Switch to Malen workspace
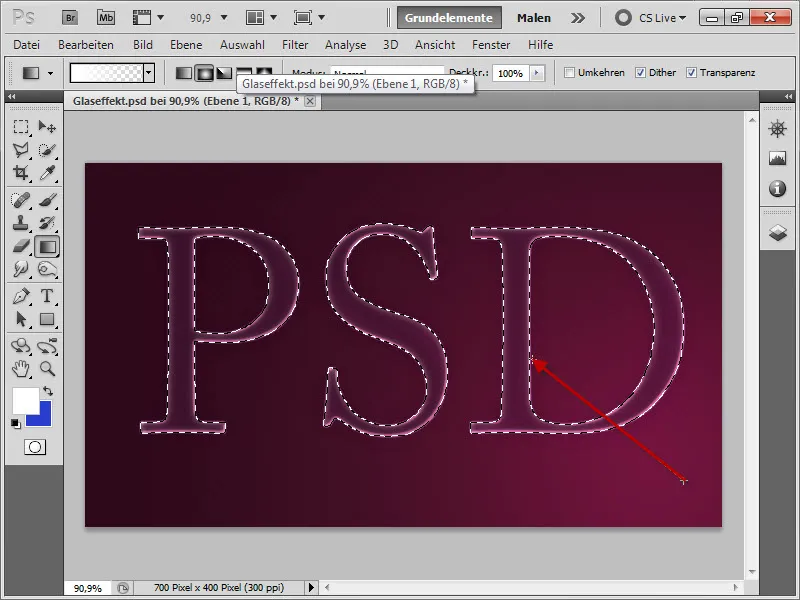The width and height of the screenshot is (800, 600). pyautogui.click(x=534, y=18)
